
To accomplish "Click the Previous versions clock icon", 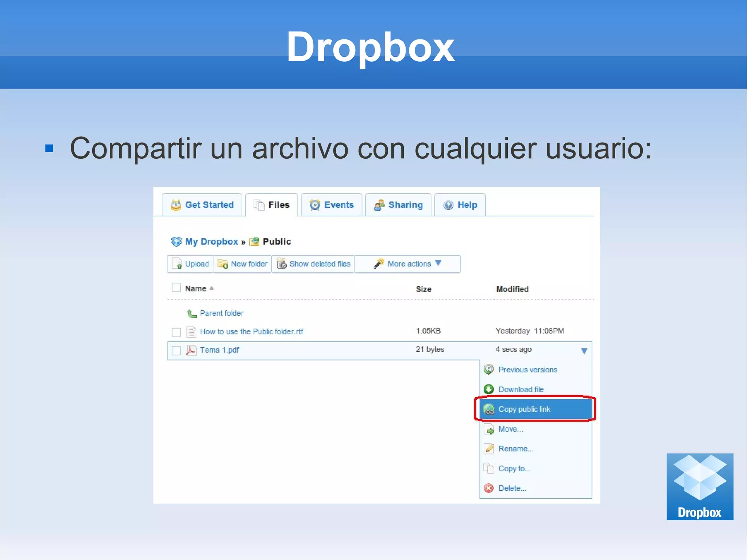I will tap(489, 370).
